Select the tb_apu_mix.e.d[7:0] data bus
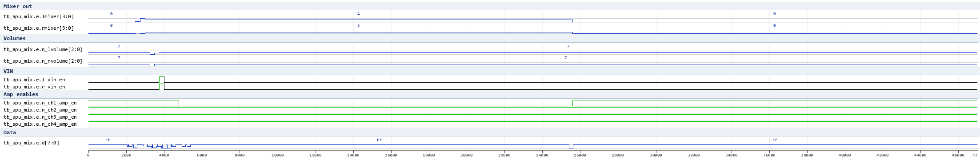Viewport: 980px width, 160px height. [x=31, y=143]
